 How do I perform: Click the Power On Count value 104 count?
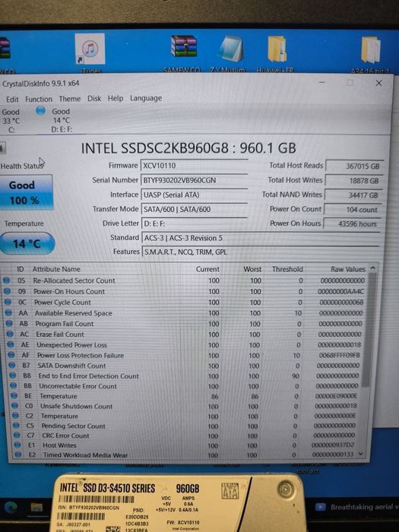[x=352, y=210]
